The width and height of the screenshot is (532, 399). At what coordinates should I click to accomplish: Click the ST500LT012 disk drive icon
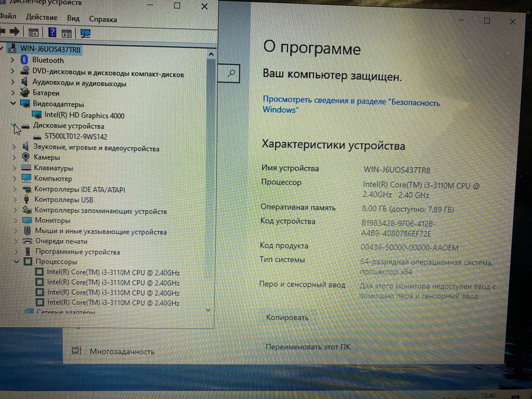pyautogui.click(x=37, y=137)
